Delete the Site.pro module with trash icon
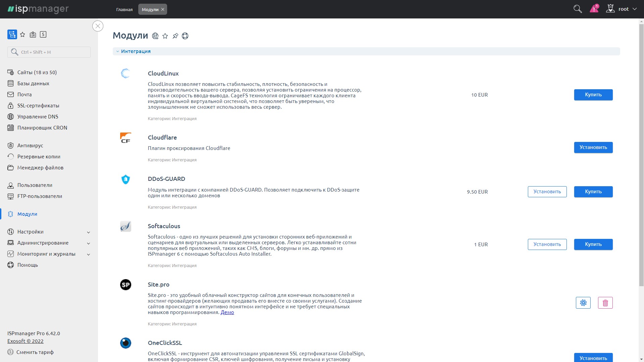The image size is (644, 362). pos(605,303)
